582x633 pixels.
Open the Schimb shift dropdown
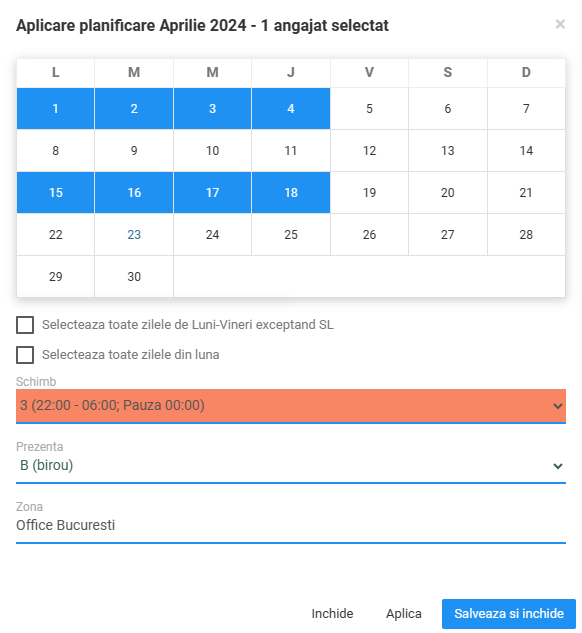(x=291, y=405)
